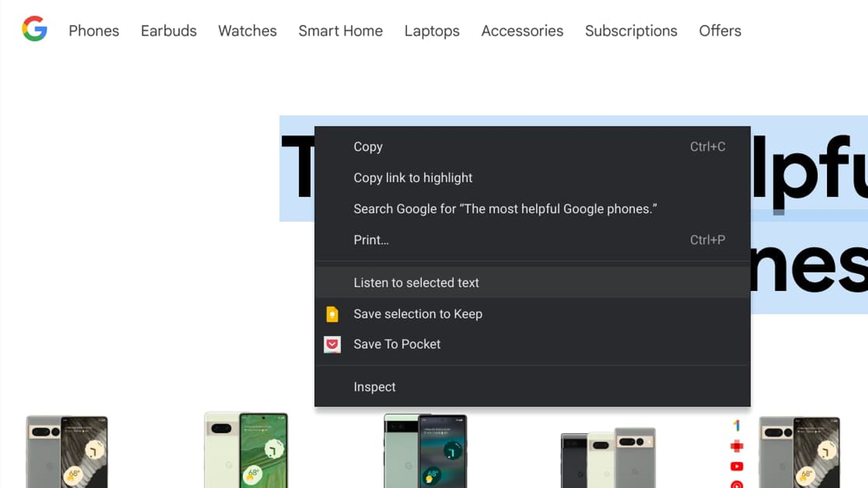
Task: Choose Copy from the context menu
Action: tap(368, 147)
